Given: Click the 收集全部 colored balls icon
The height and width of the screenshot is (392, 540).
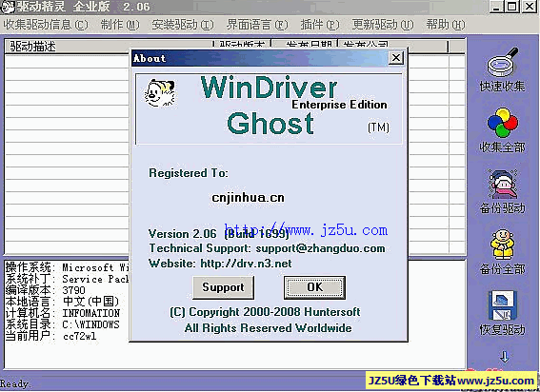Looking at the screenshot, I should pyautogui.click(x=503, y=123).
